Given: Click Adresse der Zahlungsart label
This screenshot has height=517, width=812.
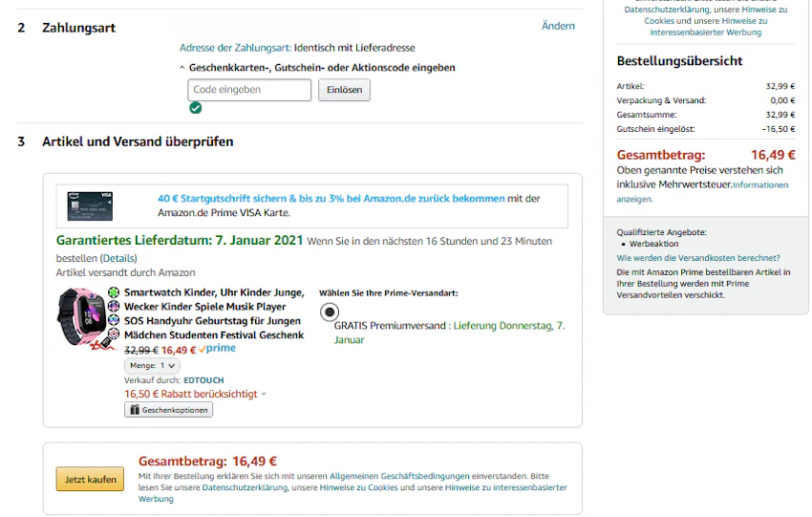Looking at the screenshot, I should (x=235, y=48).
